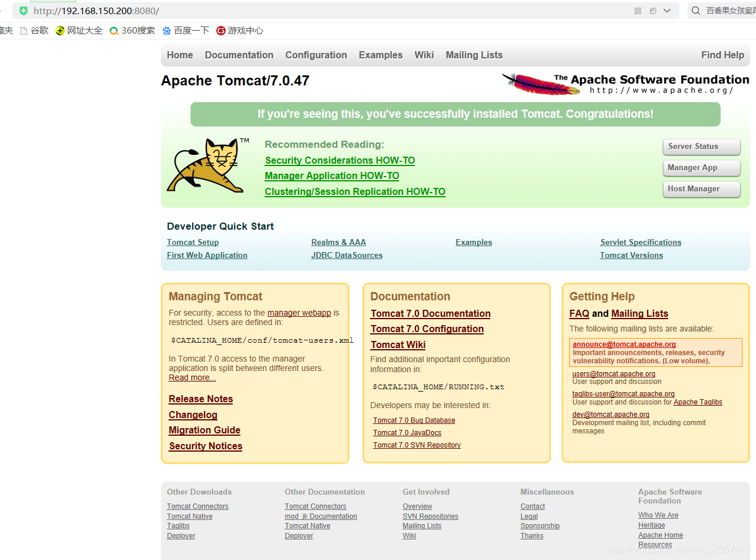This screenshot has height=560, width=756.
Task: Go to Home in the navigation bar
Action: click(x=180, y=55)
